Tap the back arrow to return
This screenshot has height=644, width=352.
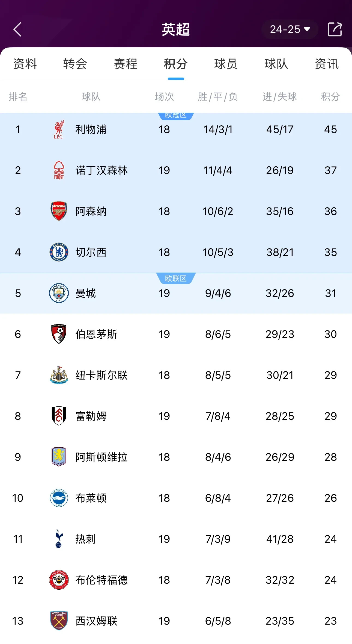point(18,29)
